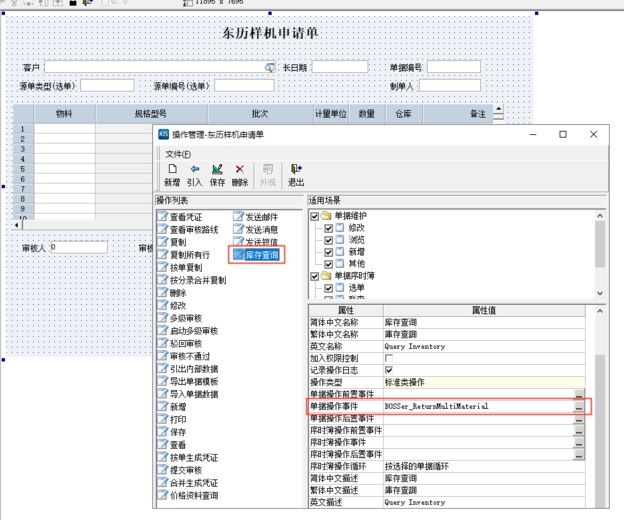Open the 序时簿操作事件 ellipsis button
Viewport: 624px width, 520px height.
pos(578,443)
